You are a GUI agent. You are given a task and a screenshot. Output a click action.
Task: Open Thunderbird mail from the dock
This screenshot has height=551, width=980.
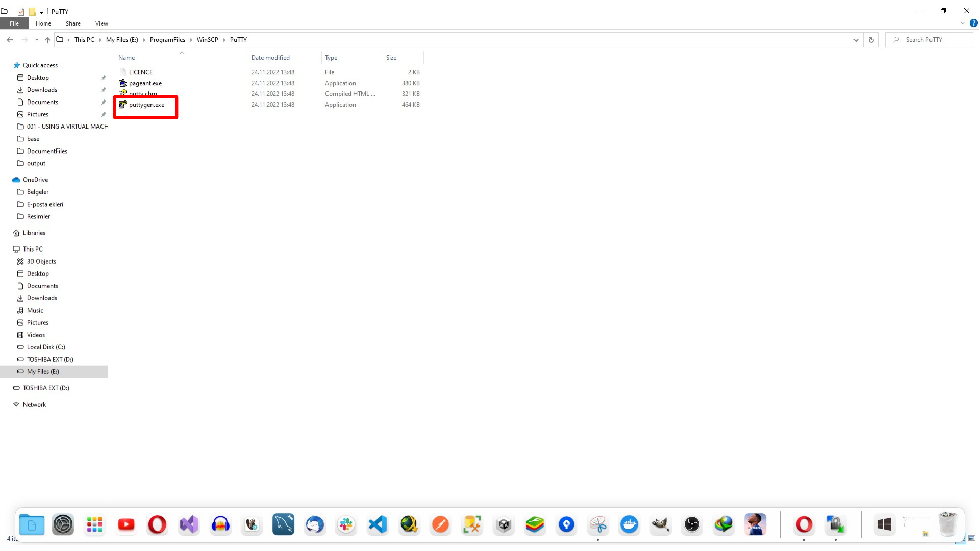click(x=315, y=524)
